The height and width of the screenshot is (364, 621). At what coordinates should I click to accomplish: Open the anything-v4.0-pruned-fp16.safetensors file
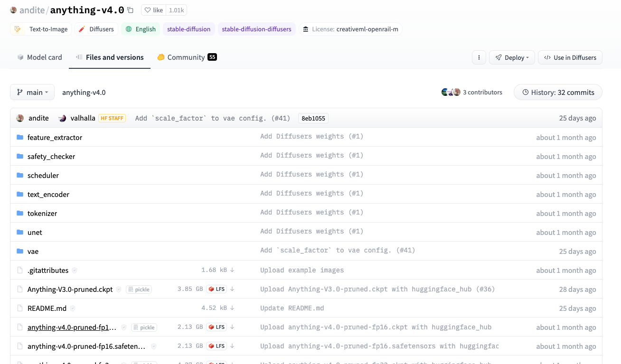click(87, 346)
